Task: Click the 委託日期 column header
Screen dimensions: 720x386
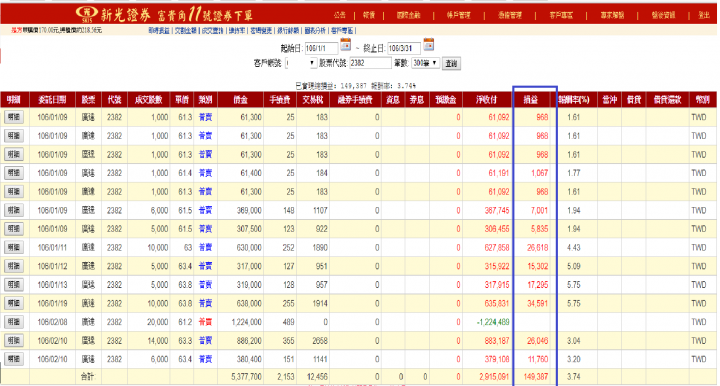Action: click(x=52, y=100)
